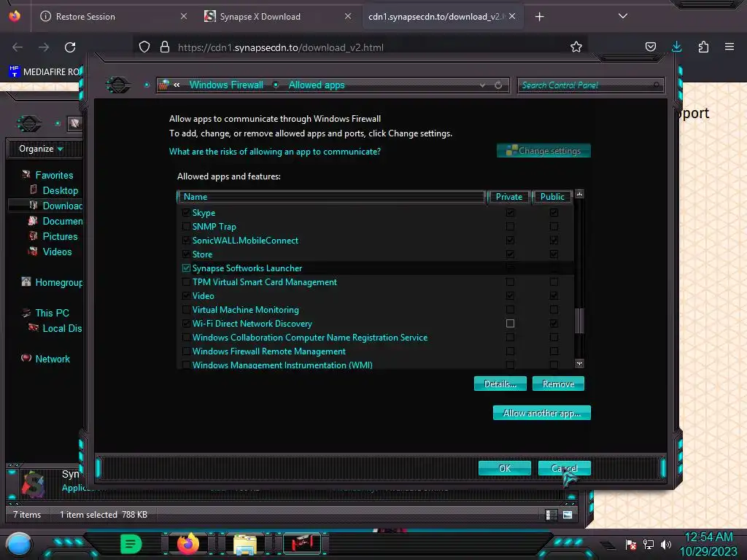Close the cdn1.synapsecdn.to tab
Image resolution: width=747 pixels, height=560 pixels.
click(x=512, y=16)
